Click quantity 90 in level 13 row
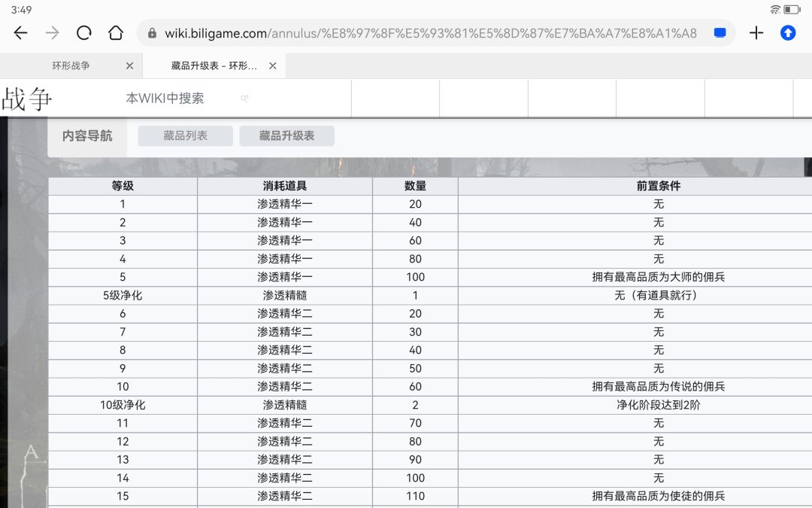This screenshot has width=812, height=508. [x=415, y=460]
